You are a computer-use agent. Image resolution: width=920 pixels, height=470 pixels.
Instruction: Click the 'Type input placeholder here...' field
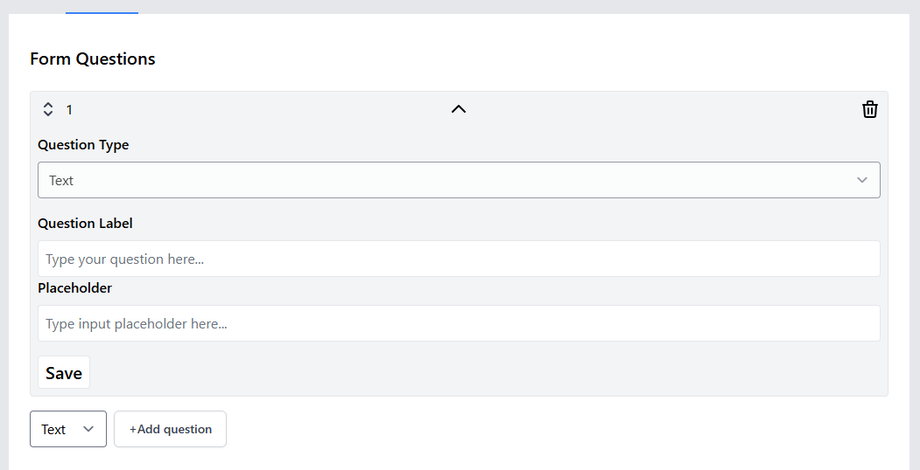pos(458,324)
